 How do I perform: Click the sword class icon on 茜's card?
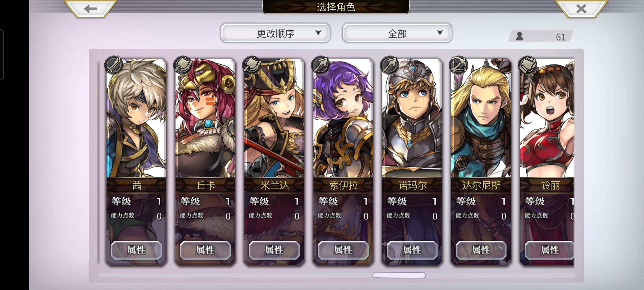[x=114, y=65]
